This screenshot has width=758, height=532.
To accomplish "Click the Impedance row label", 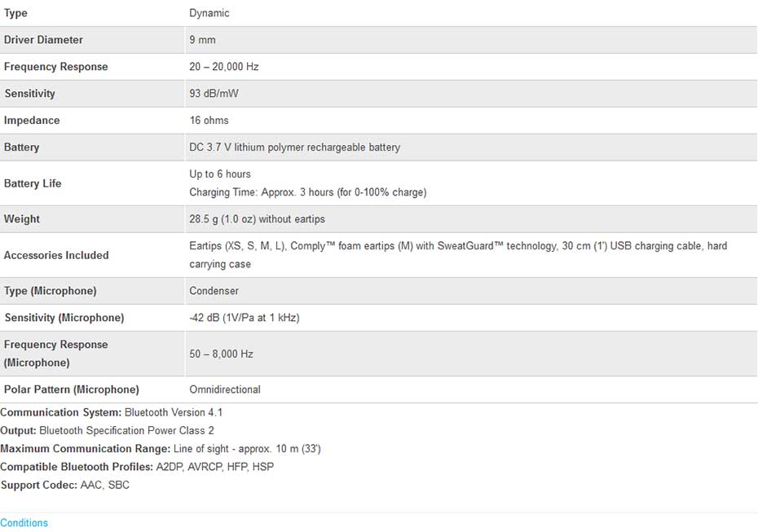I will coord(32,121).
